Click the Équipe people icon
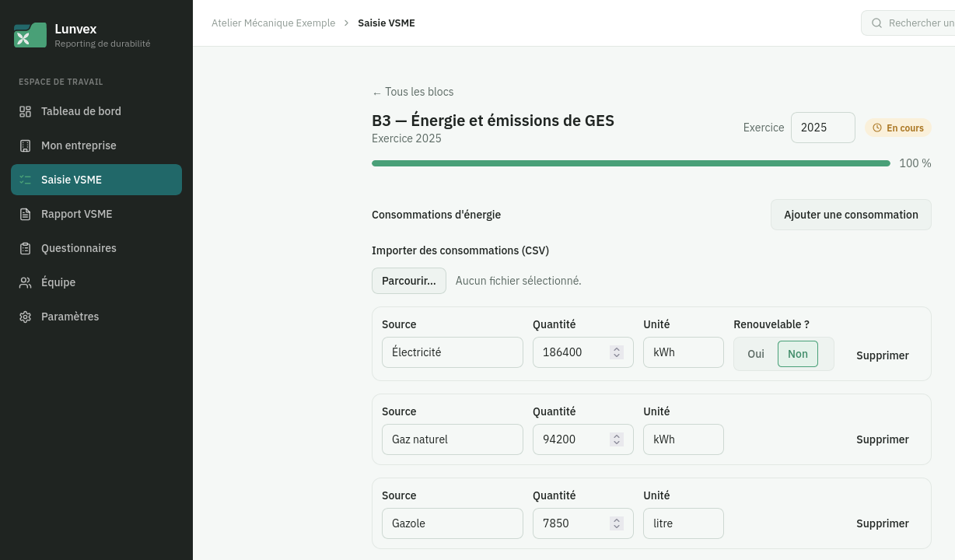The width and height of the screenshot is (955, 560). tap(25, 282)
